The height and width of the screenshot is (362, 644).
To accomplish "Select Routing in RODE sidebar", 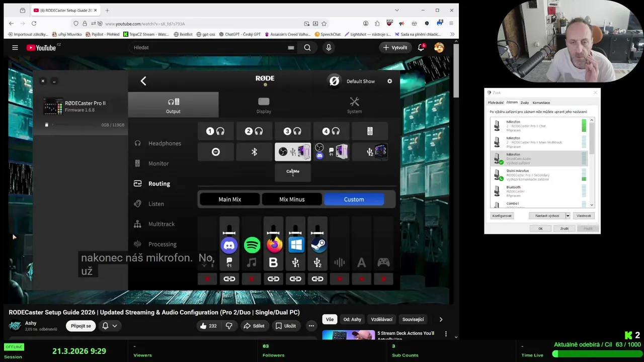I will [152, 184].
